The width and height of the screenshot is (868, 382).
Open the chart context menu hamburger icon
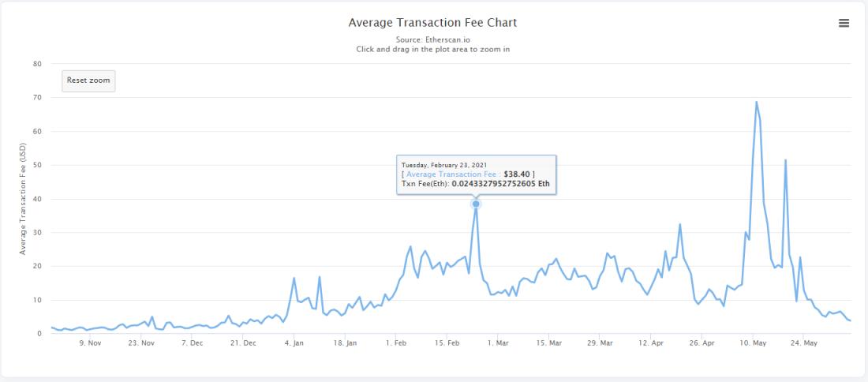click(844, 23)
